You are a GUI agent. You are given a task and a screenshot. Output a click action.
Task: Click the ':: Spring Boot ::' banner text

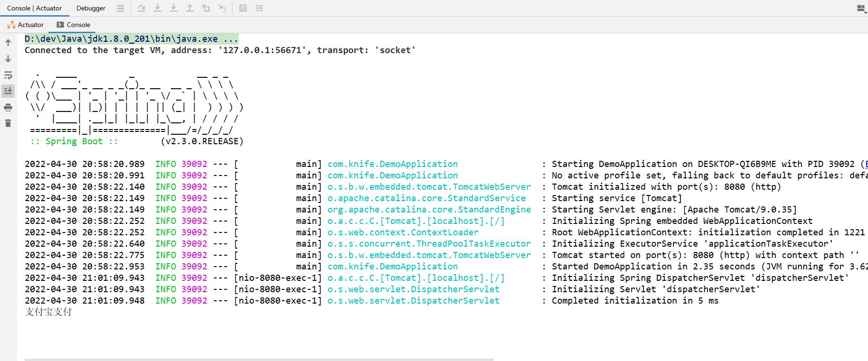point(74,141)
